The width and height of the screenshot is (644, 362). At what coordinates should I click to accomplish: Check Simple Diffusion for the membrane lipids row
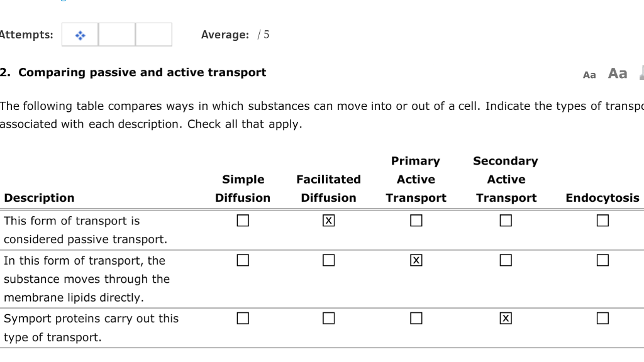pyautogui.click(x=243, y=260)
